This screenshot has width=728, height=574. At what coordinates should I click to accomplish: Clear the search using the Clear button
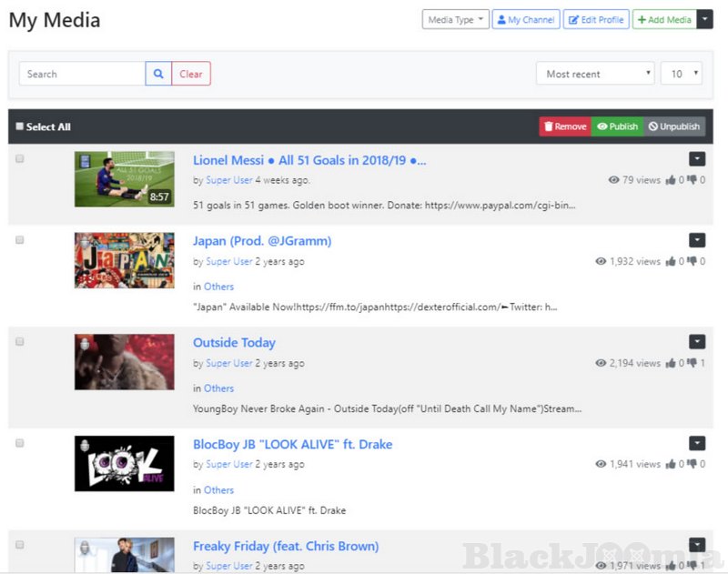191,74
